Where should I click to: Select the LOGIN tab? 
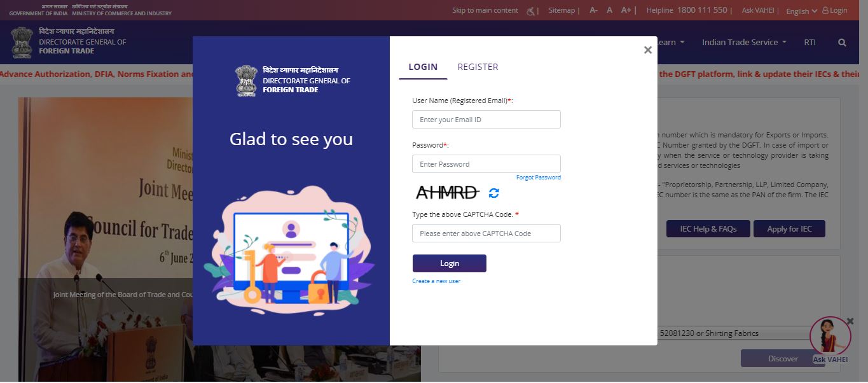423,66
